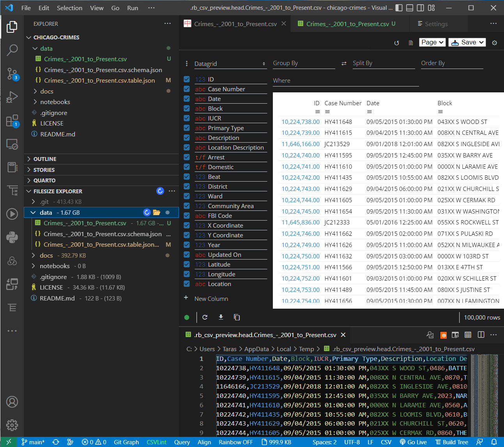Click New Column to add column
Viewport: 504px width, 447px height.
point(211,299)
